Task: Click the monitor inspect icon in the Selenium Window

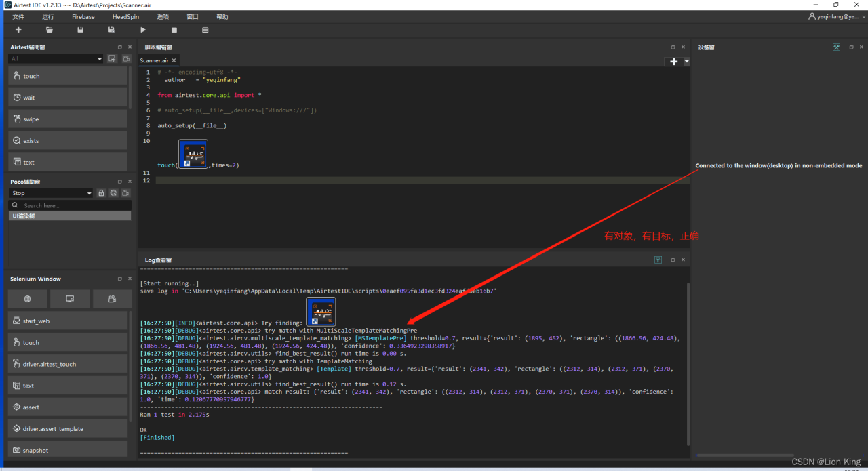Action: [70, 299]
